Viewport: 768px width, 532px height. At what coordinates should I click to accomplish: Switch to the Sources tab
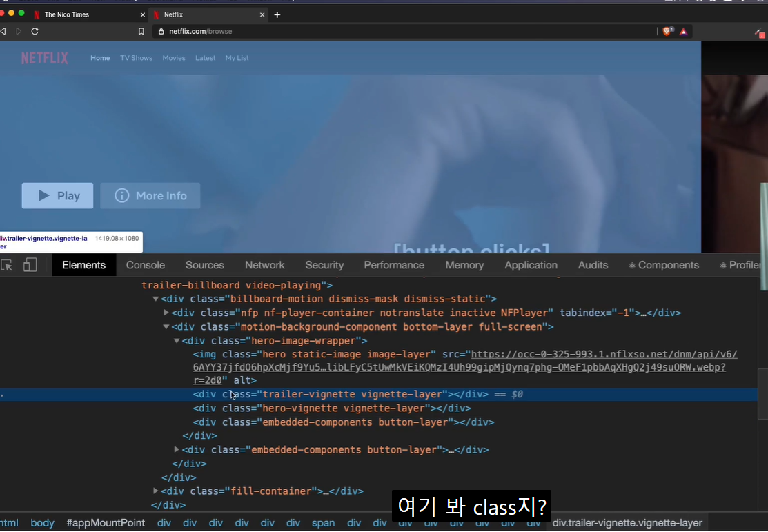205,265
